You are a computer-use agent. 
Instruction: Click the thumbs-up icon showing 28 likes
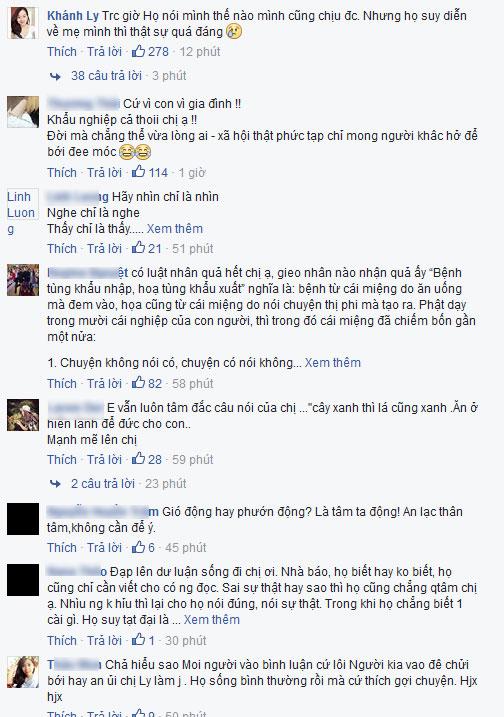(138, 459)
